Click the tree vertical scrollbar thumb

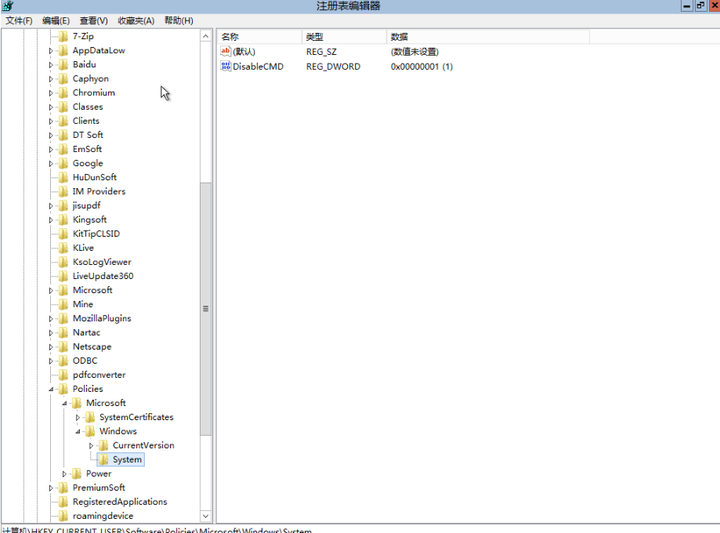pos(206,309)
